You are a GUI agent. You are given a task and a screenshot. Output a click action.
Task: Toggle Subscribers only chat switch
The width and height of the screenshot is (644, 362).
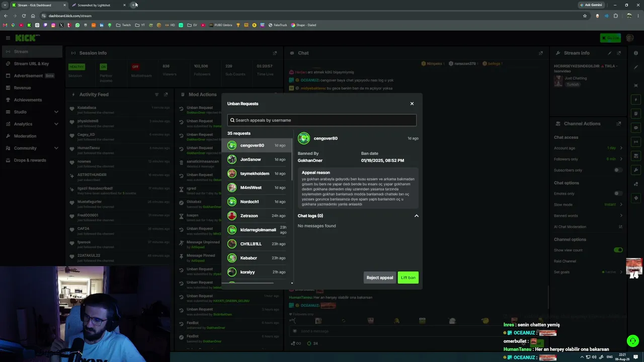pos(618,170)
